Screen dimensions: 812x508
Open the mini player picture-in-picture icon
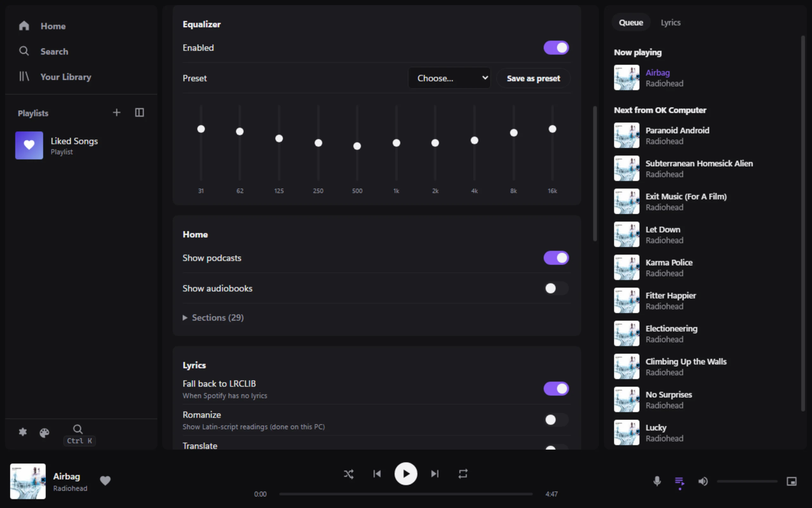[791, 481]
